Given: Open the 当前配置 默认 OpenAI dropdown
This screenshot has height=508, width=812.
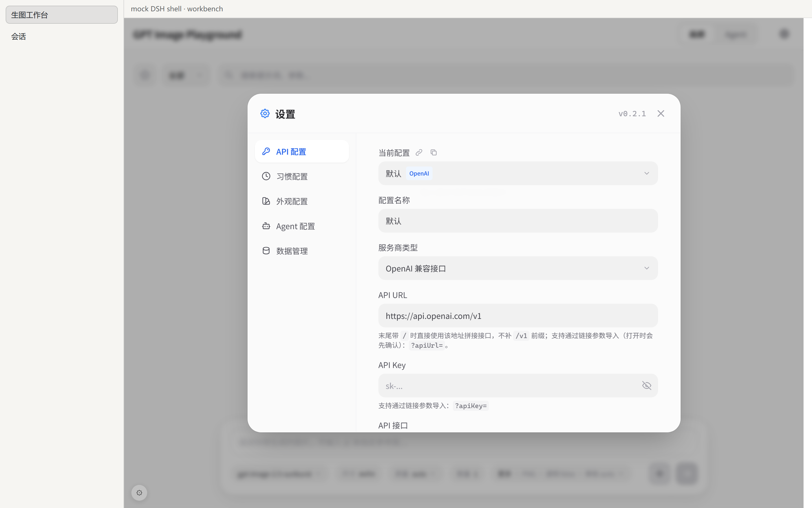Looking at the screenshot, I should [518, 173].
